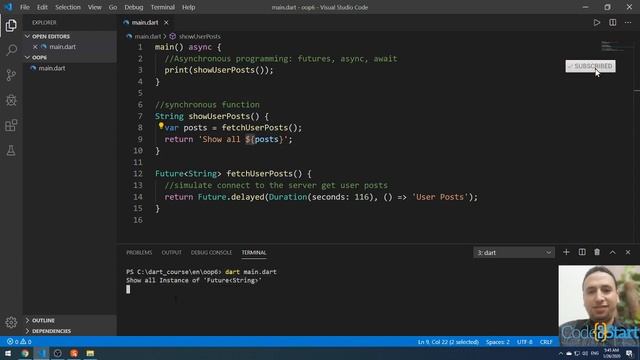Open the Explorer view in activity bar

[11, 25]
